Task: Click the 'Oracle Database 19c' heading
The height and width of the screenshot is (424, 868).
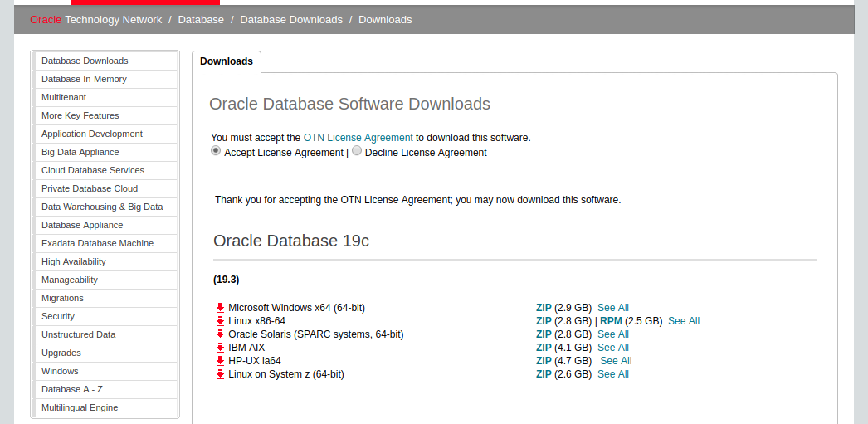Action: coord(291,241)
